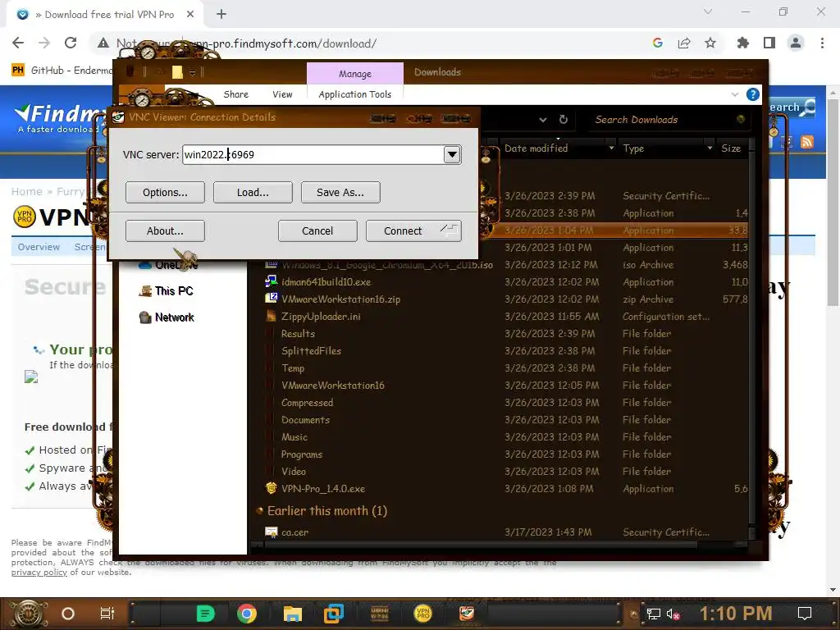The height and width of the screenshot is (630, 840).
Task: Click Connect to start VNC session
Action: [413, 231]
